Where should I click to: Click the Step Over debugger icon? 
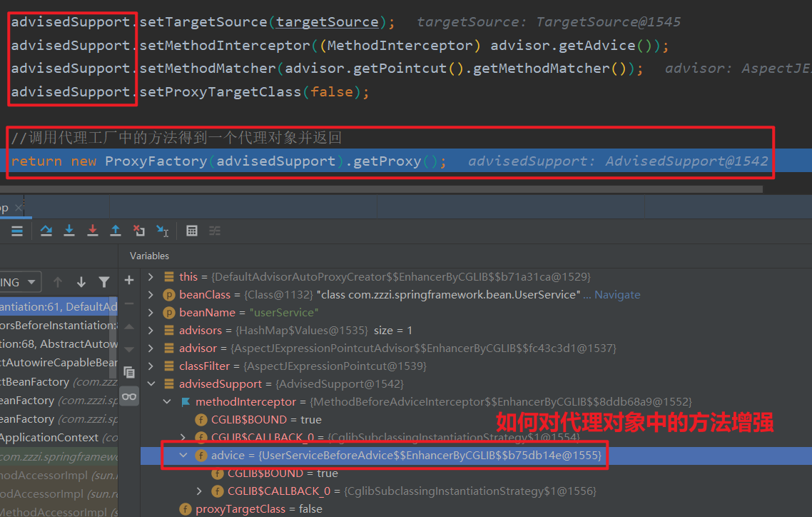coord(46,231)
